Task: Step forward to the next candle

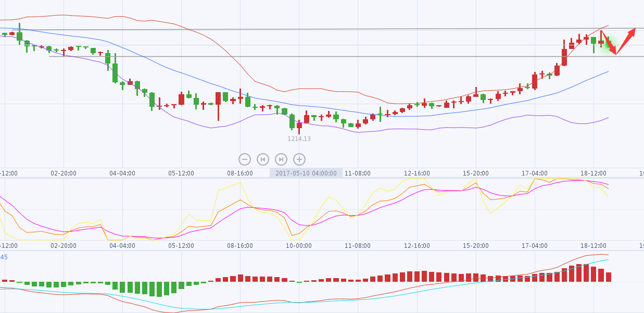Action: [x=281, y=159]
